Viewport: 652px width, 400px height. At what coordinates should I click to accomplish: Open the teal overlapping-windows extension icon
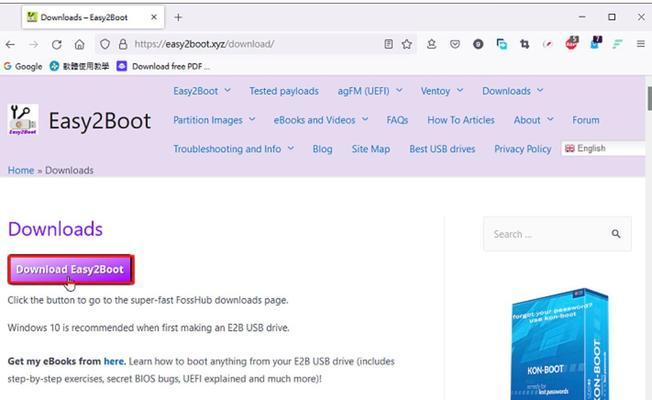(501, 44)
